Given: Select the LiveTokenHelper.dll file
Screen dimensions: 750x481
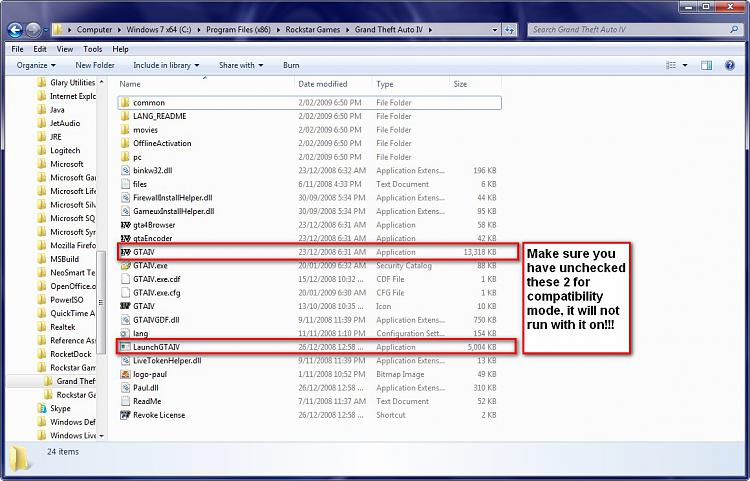Looking at the screenshot, I should click(x=309, y=361).
